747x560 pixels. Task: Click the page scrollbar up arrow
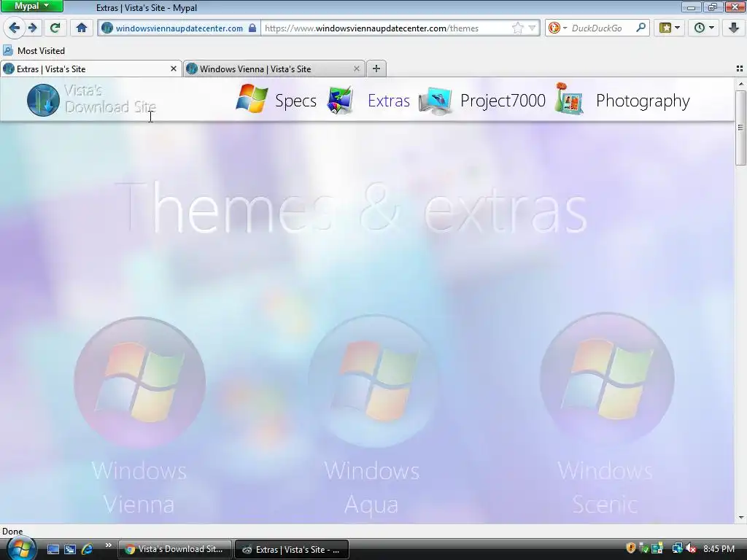(x=741, y=84)
